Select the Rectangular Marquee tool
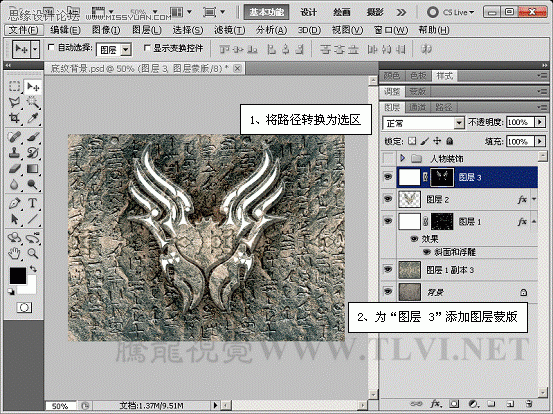 14,86
